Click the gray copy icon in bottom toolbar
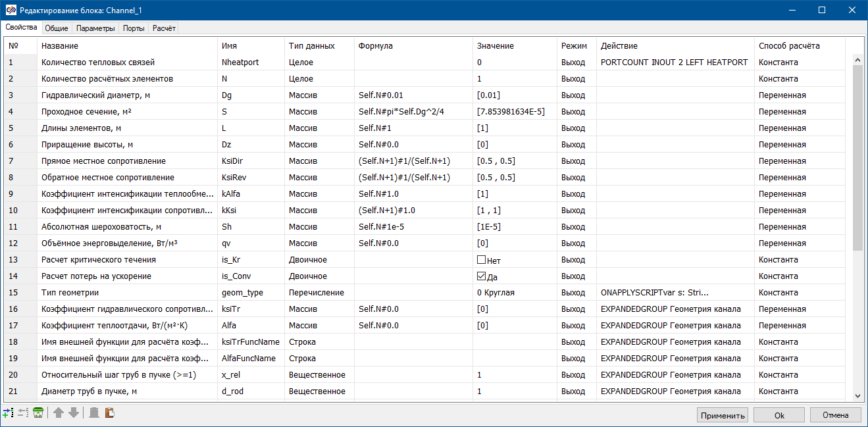The height and width of the screenshot is (427, 868). tap(94, 413)
